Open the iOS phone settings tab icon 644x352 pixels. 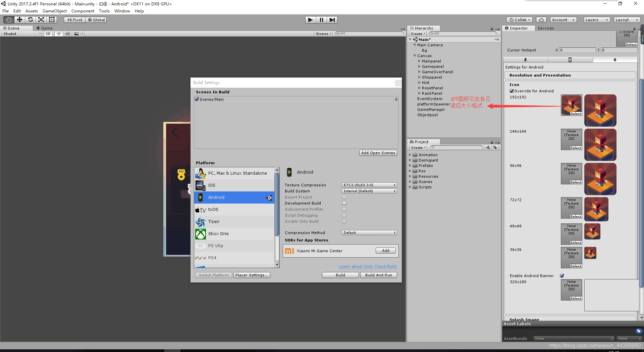[x=570, y=60]
